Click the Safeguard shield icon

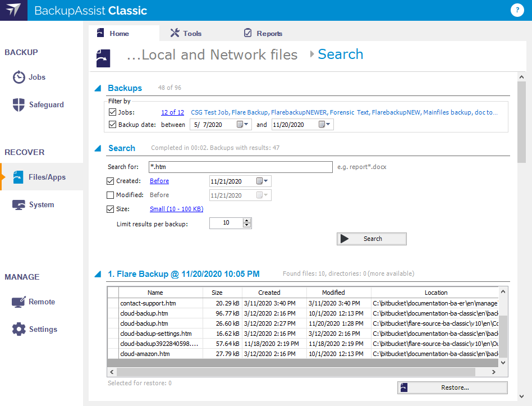click(x=19, y=104)
